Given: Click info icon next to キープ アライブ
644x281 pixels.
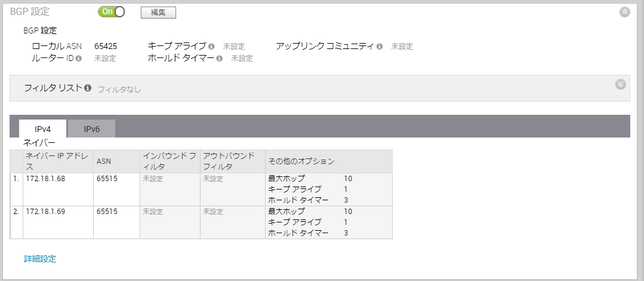Looking at the screenshot, I should click(211, 46).
